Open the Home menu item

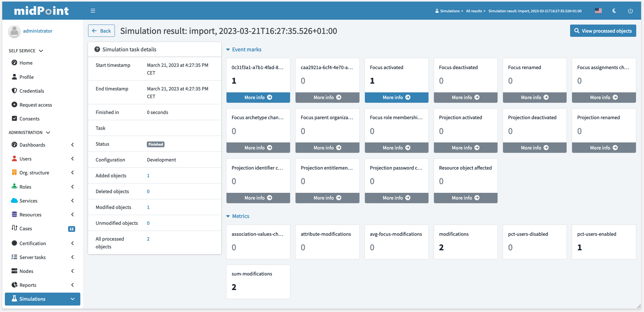[x=26, y=63]
